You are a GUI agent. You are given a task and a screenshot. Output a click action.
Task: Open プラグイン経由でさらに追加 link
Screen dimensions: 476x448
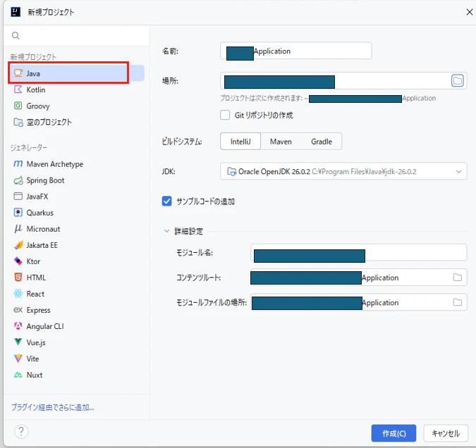pyautogui.click(x=53, y=407)
